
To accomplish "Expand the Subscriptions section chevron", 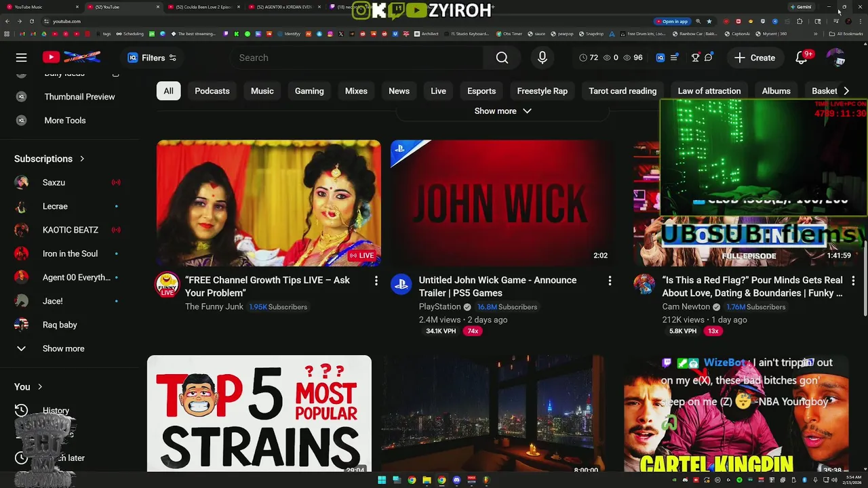I will pyautogui.click(x=82, y=159).
